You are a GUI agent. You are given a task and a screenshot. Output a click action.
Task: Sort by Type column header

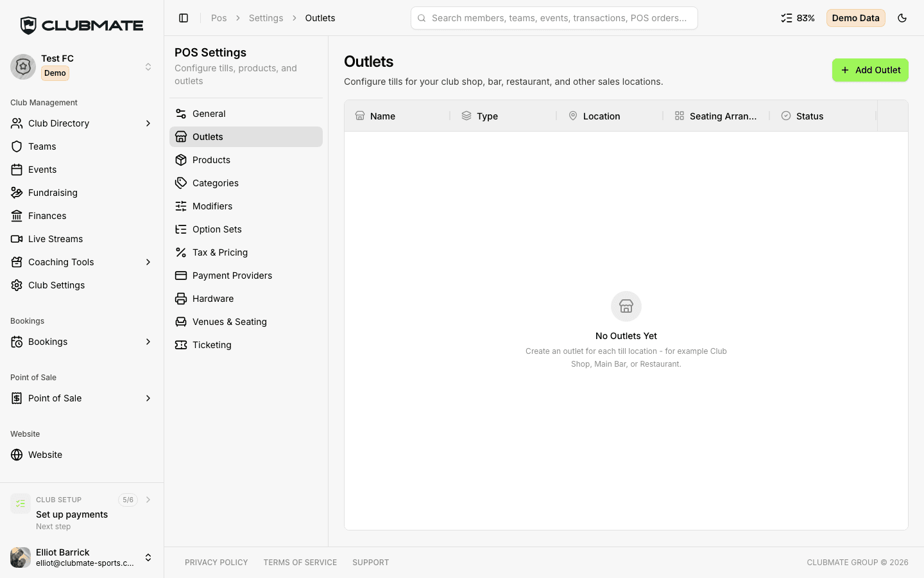pyautogui.click(x=504, y=116)
